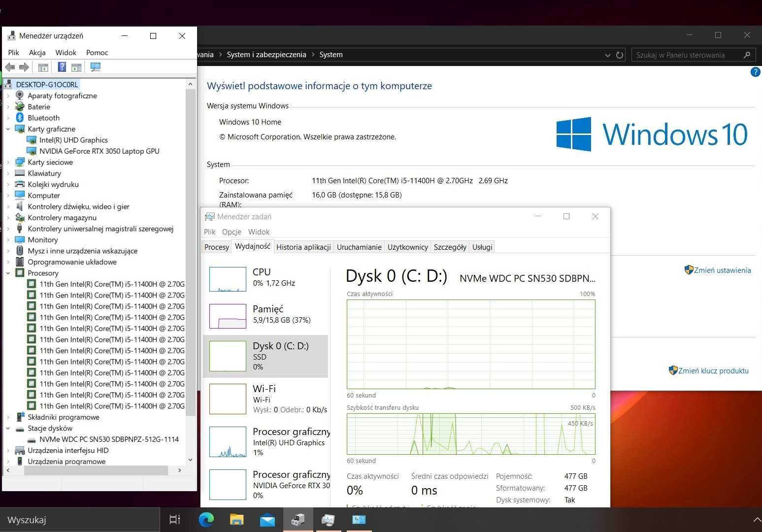Open the Pomoc menu in Device Manager
Screen dimensions: 762x532
coord(97,53)
